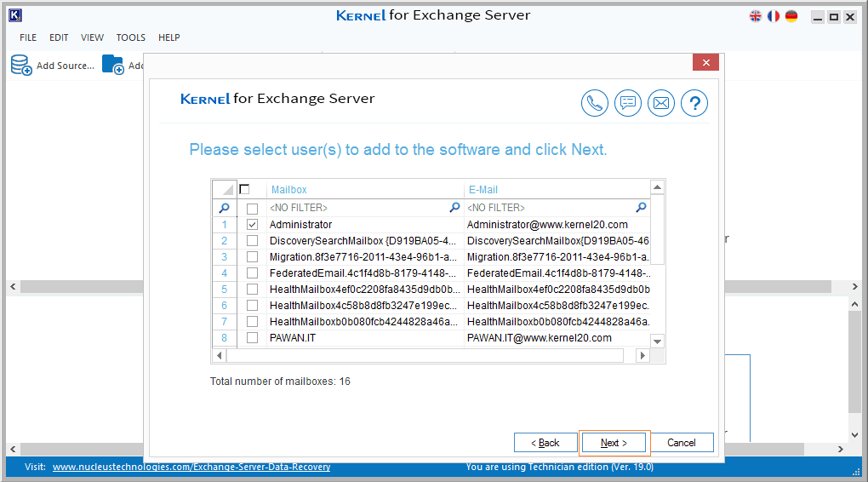Select row number 1 header
This screenshot has width=868, height=482.
[224, 224]
